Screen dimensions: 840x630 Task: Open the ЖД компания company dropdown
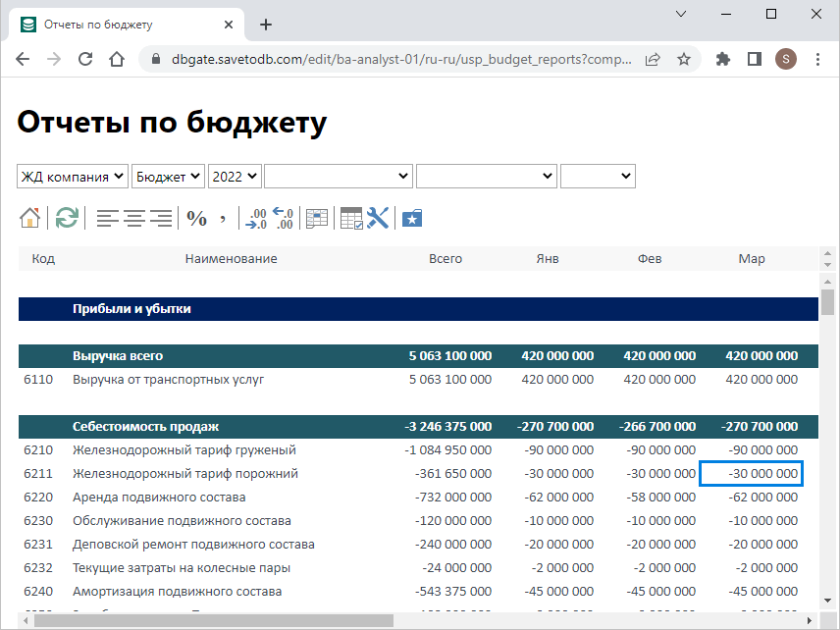[x=74, y=177]
